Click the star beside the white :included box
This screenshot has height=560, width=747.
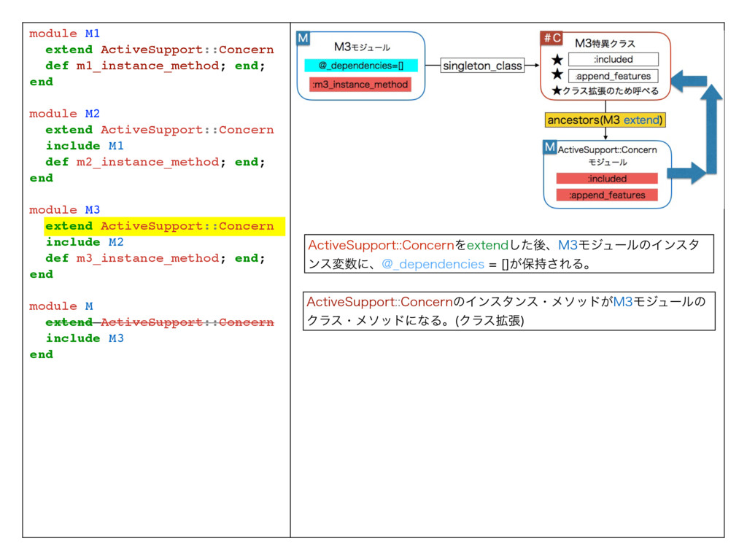[557, 60]
